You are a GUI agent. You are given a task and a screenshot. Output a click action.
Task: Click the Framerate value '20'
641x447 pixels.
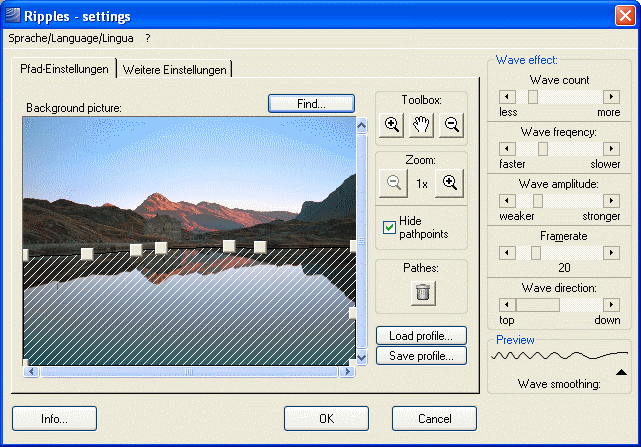tap(564, 267)
